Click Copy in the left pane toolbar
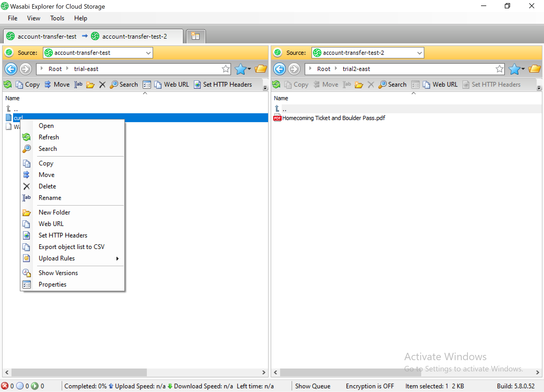Image resolution: width=544 pixels, height=392 pixels. pyautogui.click(x=28, y=84)
